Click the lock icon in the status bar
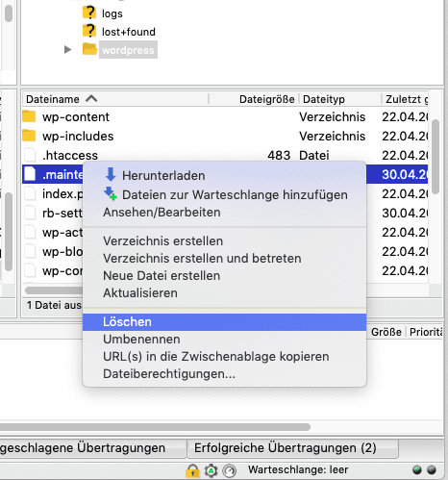 coord(192,470)
